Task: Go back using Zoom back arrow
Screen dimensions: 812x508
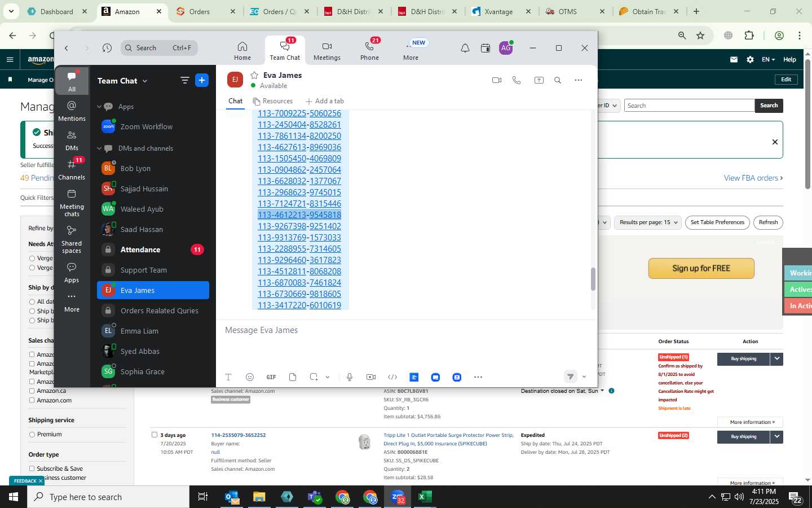Action: pyautogui.click(x=67, y=48)
